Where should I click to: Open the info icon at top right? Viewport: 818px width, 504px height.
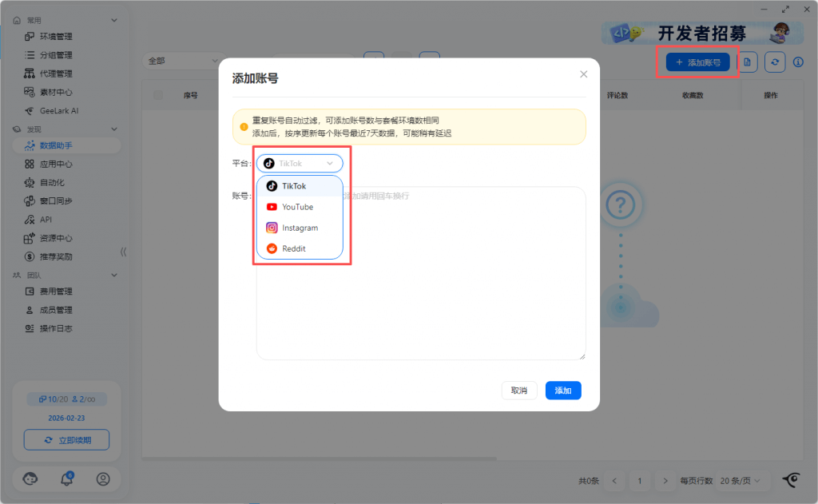(x=798, y=62)
